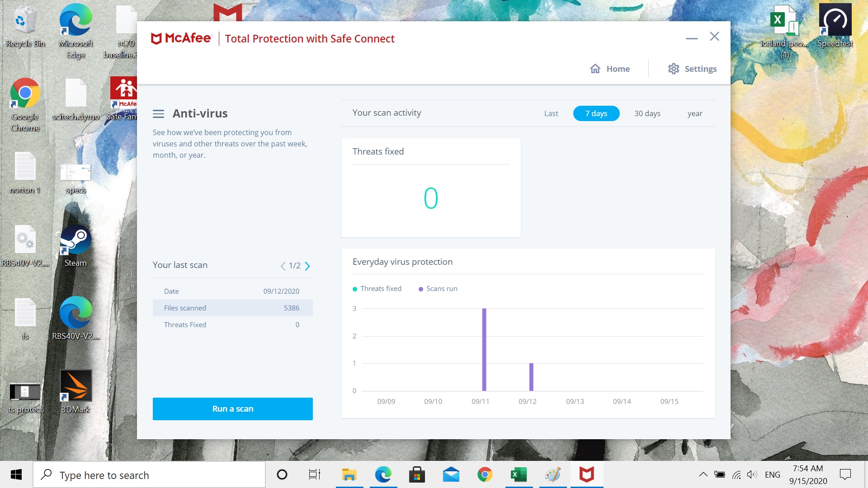Screen dimensions: 868x488
Task: Select Speedtest desktop shortcut
Action: [x=835, y=26]
